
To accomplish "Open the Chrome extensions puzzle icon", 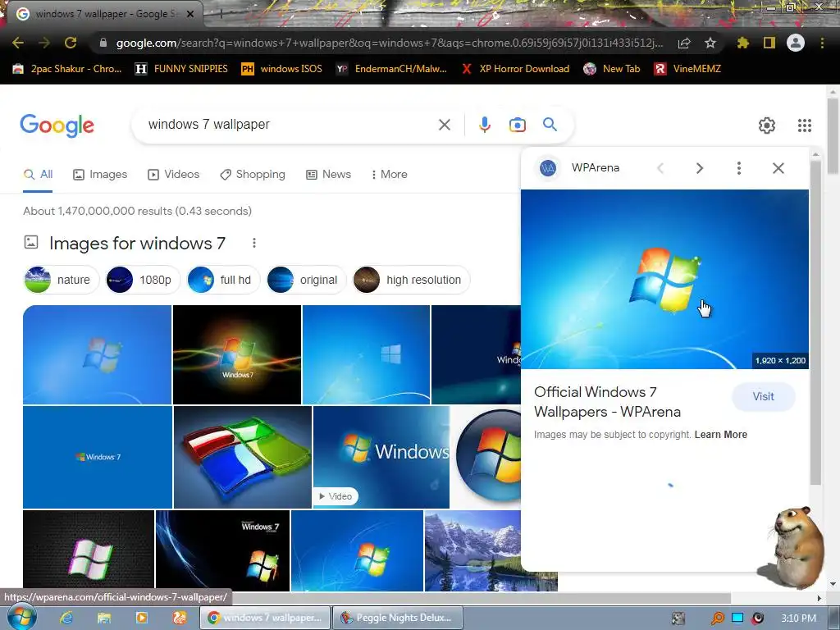I will pyautogui.click(x=742, y=43).
